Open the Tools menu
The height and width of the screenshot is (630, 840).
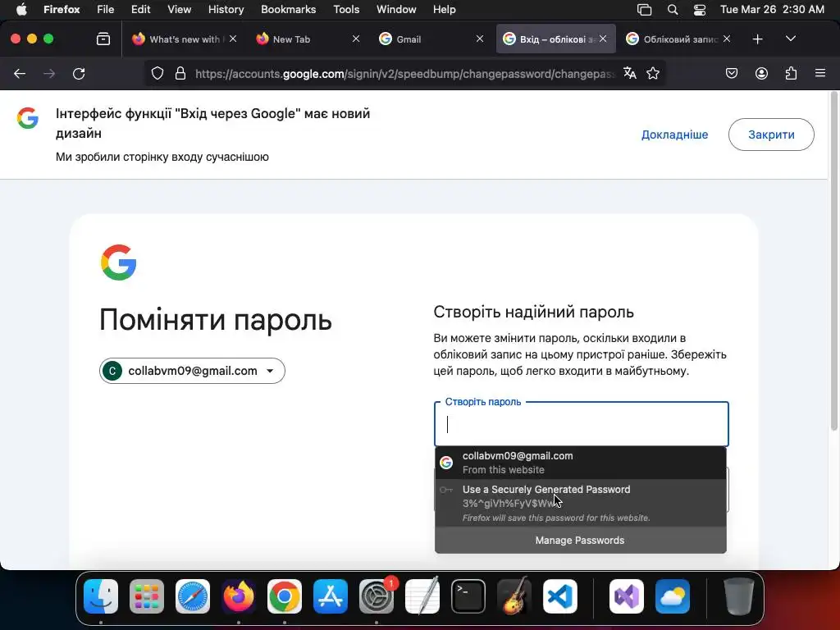click(x=346, y=10)
